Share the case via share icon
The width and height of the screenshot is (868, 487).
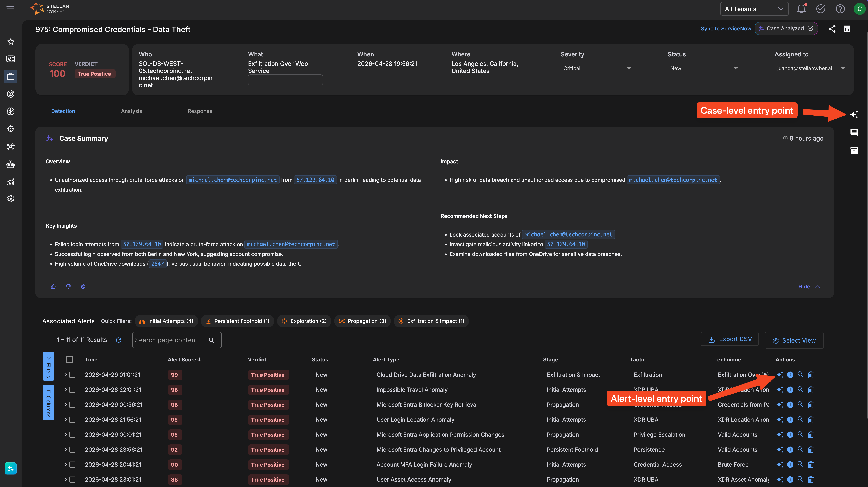pyautogui.click(x=832, y=29)
